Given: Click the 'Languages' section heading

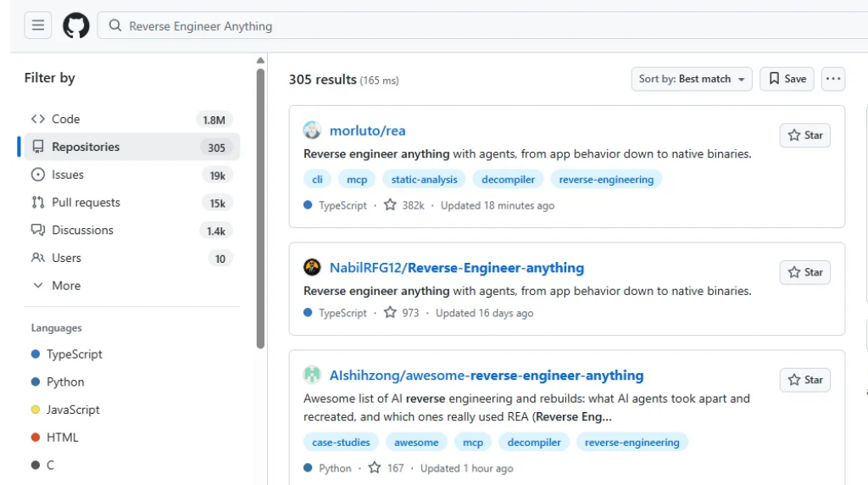Looking at the screenshot, I should coord(57,328).
